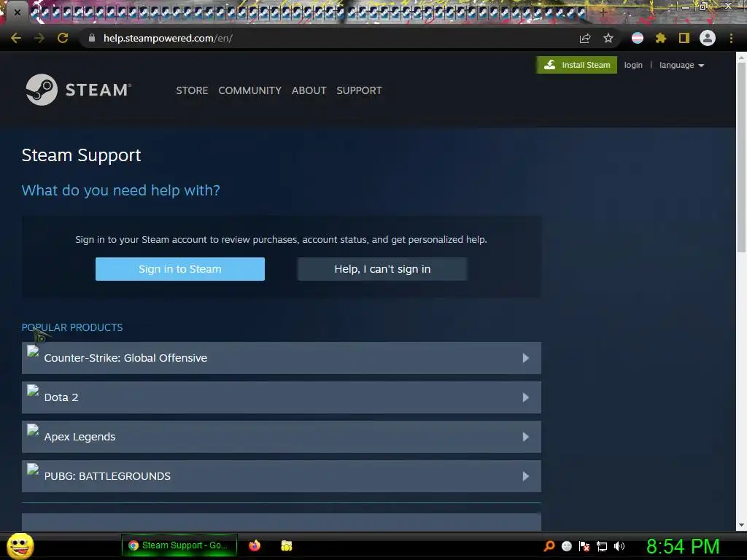
Task: Click the Steam logo in header
Action: pyautogui.click(x=79, y=90)
